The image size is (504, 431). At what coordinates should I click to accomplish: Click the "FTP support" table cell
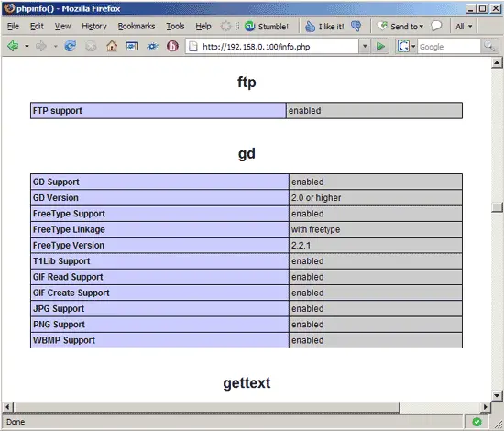click(159, 111)
